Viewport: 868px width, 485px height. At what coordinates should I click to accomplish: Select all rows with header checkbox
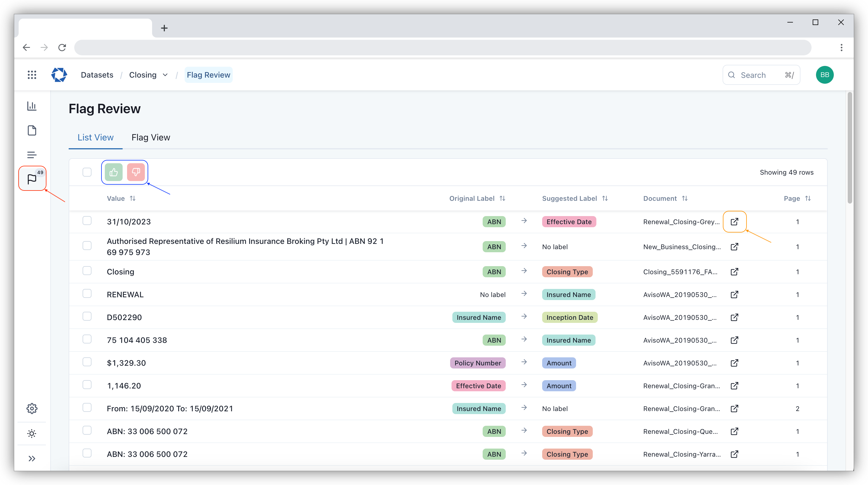point(87,172)
